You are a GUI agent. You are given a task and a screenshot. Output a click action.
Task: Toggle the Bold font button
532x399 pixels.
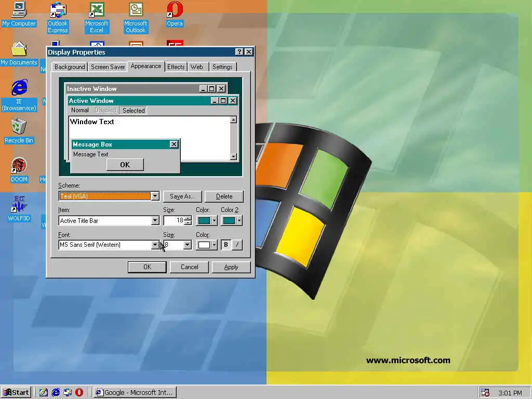point(226,245)
